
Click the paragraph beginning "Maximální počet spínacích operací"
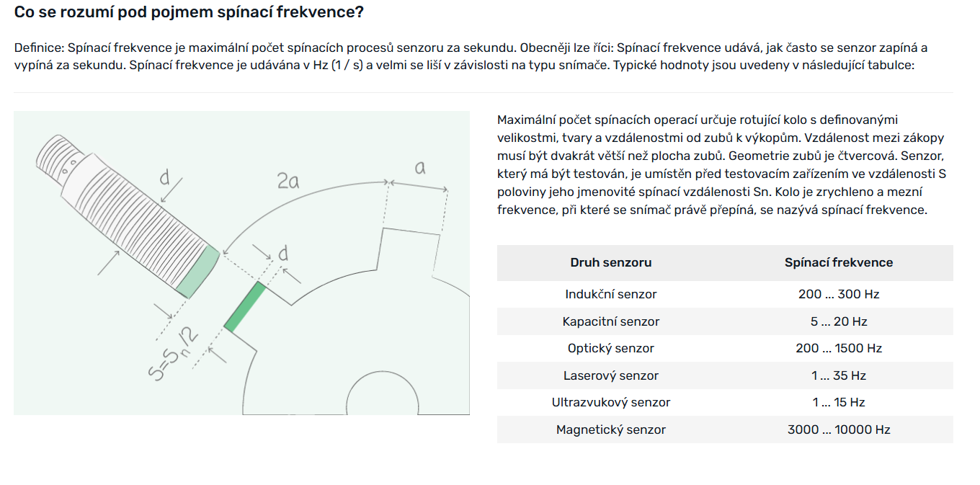click(x=721, y=165)
